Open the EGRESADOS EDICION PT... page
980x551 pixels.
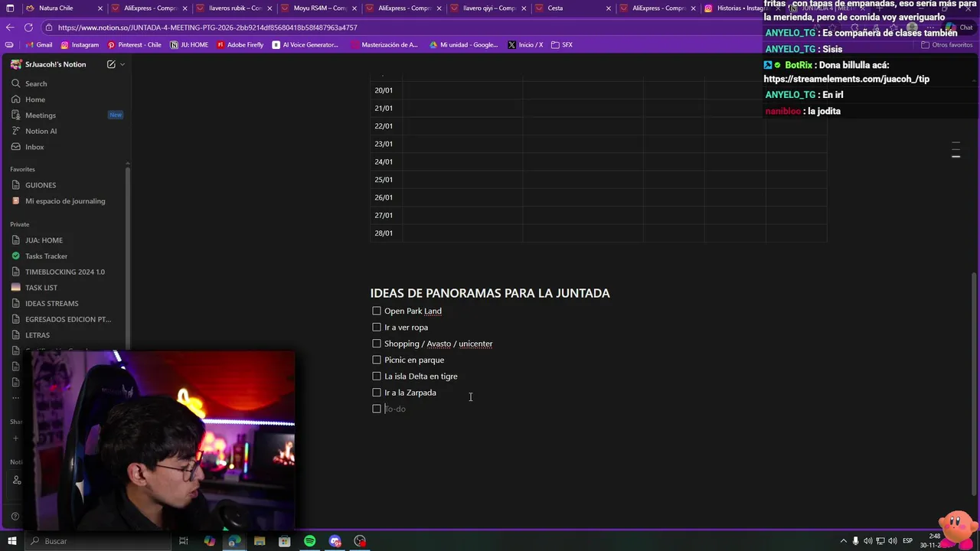pyautogui.click(x=67, y=319)
